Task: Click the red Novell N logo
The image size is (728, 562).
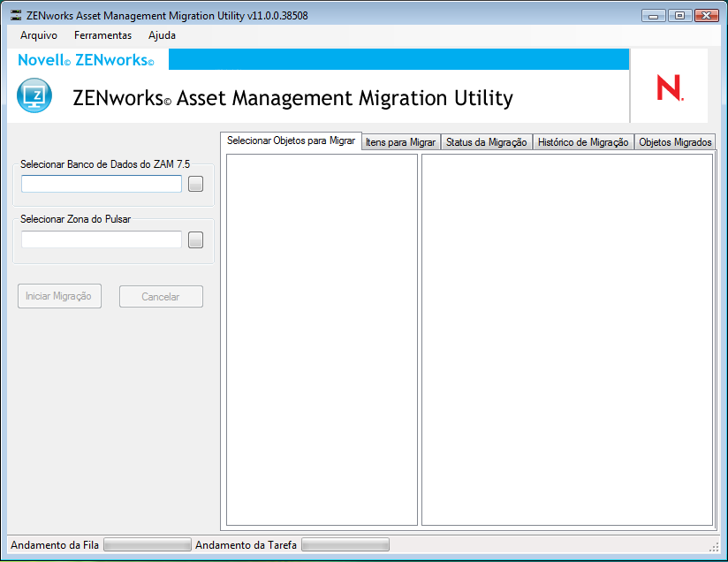Action: (x=670, y=87)
